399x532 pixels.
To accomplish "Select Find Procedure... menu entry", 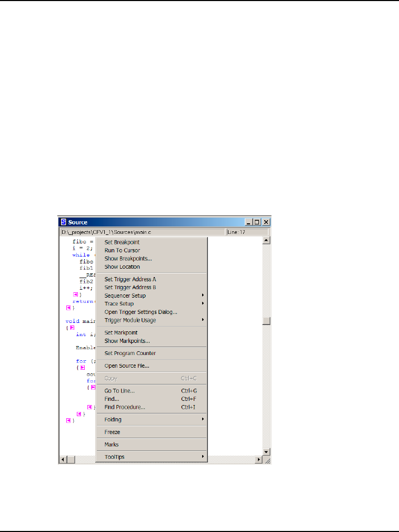I will tap(152, 407).
